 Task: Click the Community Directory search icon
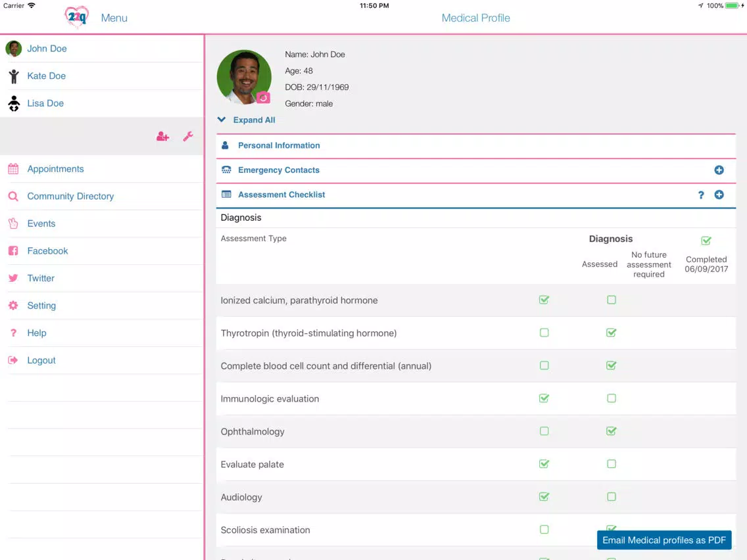click(13, 196)
